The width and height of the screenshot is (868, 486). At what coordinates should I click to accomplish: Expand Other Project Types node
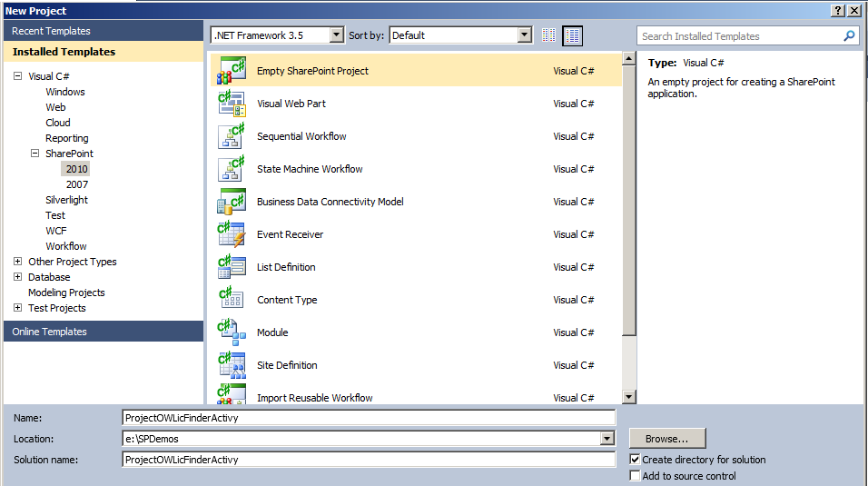point(18,261)
